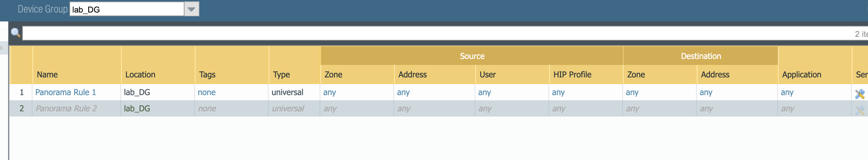Open the disabled Panorama Rule 2 entry

66,109
